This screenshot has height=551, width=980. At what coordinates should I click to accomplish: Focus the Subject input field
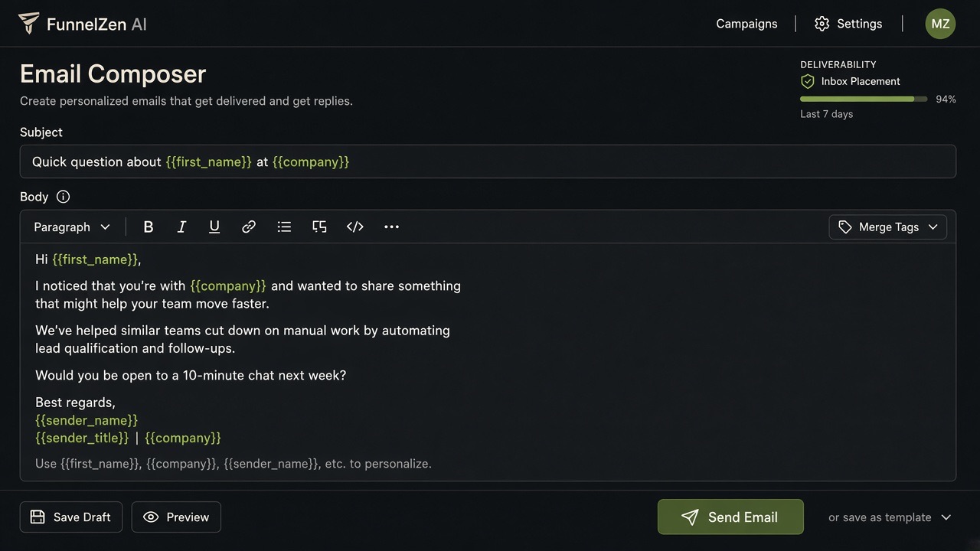point(488,161)
